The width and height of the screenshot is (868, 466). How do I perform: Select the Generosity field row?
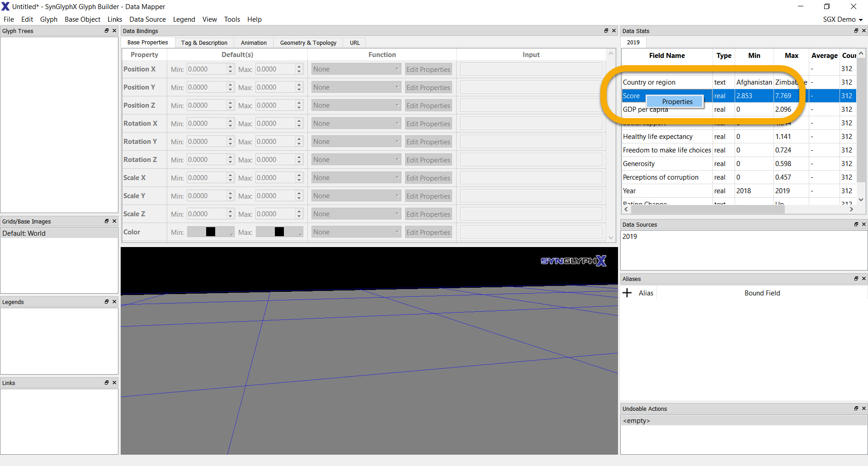(739, 164)
